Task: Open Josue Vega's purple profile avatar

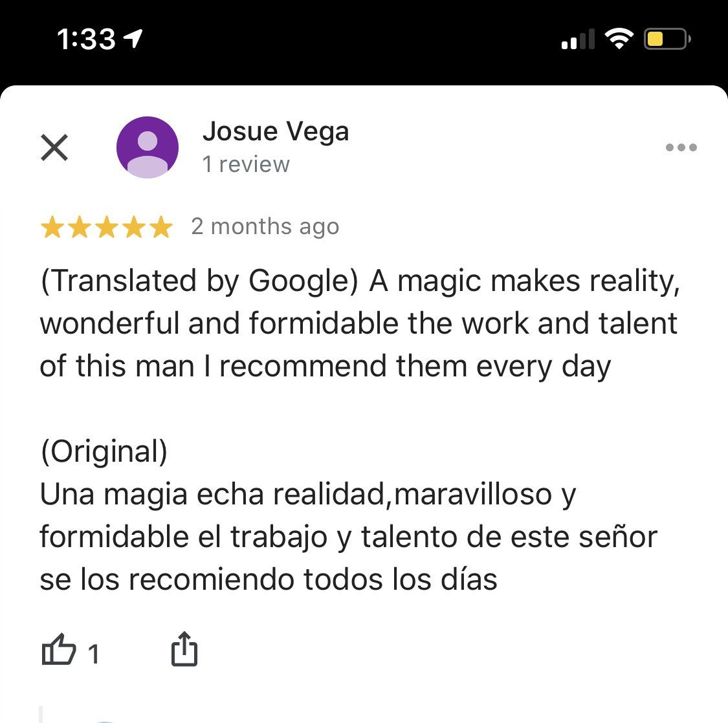Action: (148, 147)
